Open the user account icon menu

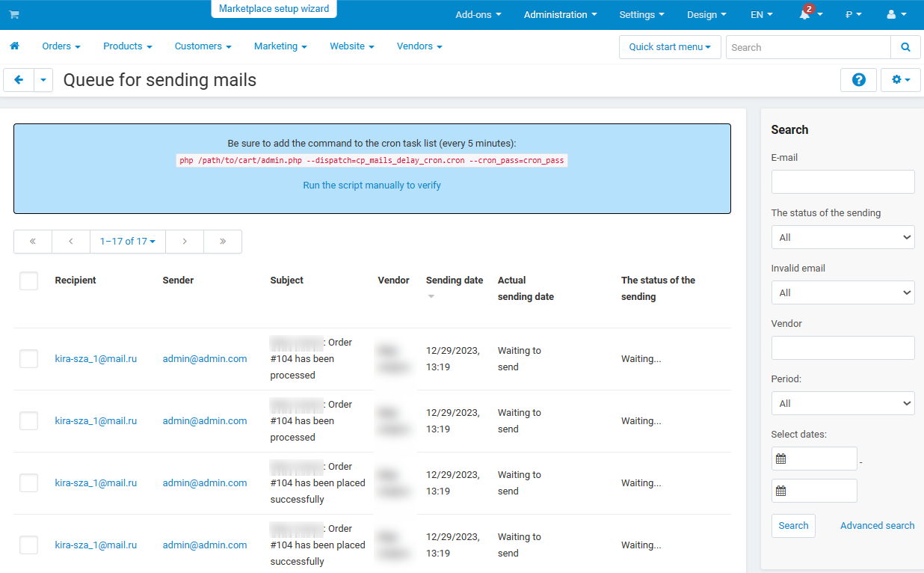coord(896,15)
